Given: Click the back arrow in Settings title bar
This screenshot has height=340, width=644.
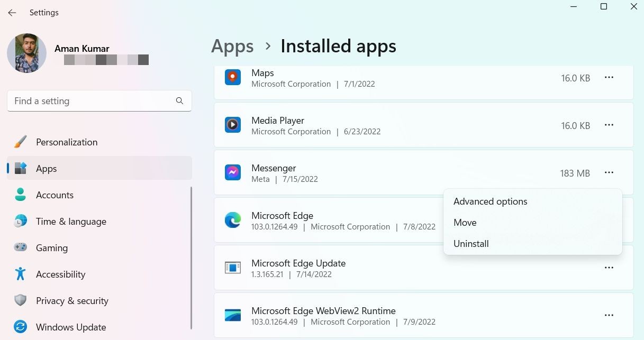Looking at the screenshot, I should tap(12, 12).
